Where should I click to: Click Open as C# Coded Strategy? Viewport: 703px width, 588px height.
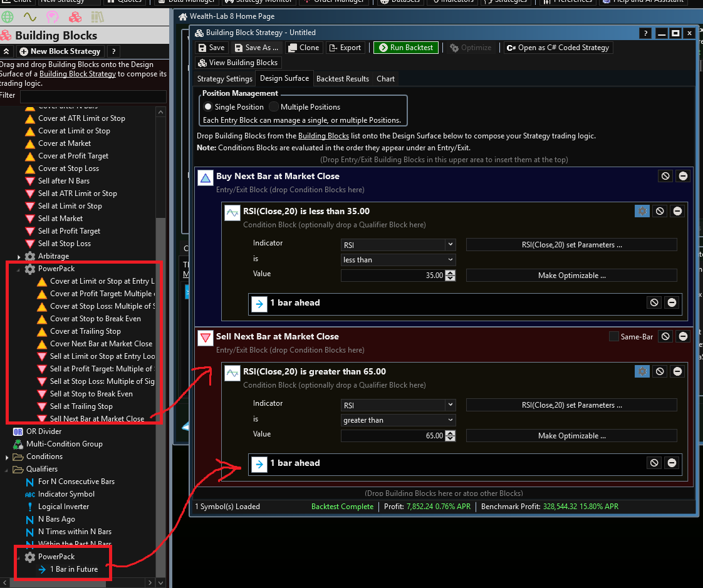click(x=557, y=48)
